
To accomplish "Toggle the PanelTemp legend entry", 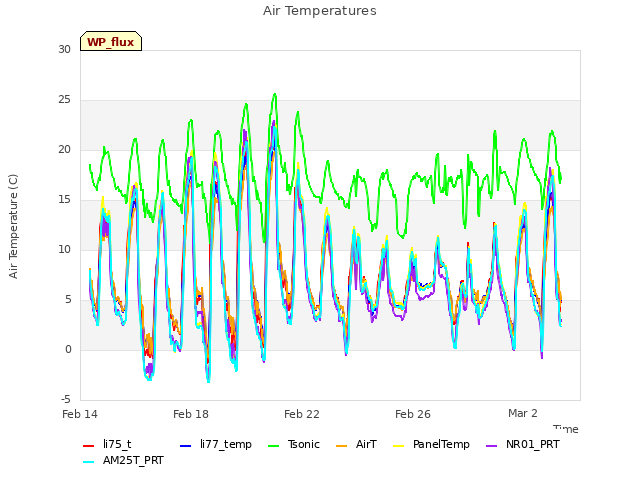I will point(431,444).
